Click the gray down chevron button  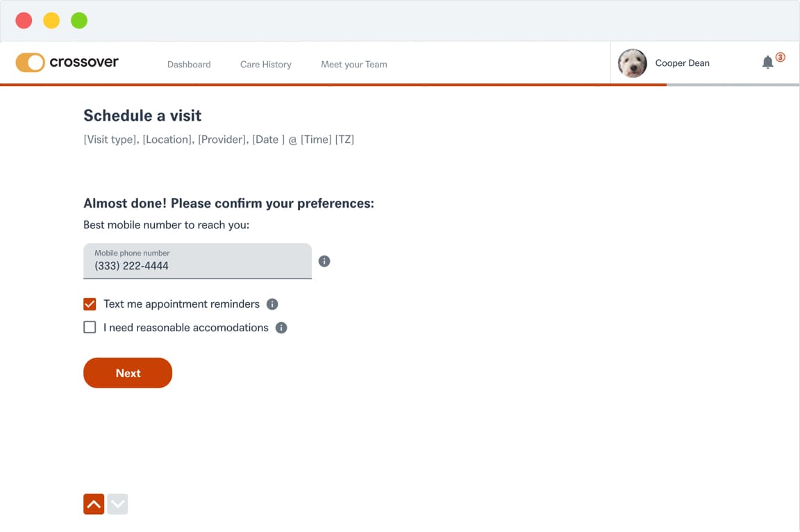click(117, 504)
